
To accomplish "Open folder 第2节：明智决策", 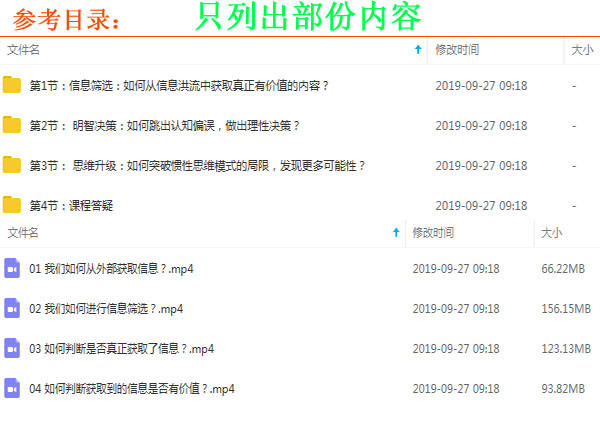I will pyautogui.click(x=165, y=126).
